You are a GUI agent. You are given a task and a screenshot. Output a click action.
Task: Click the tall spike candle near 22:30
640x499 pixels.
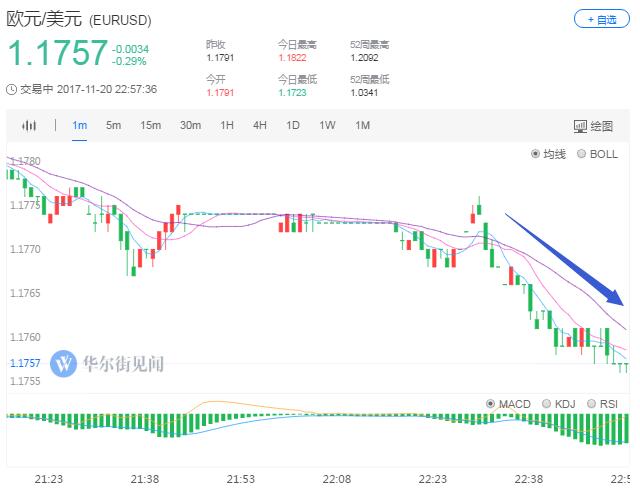point(479,206)
